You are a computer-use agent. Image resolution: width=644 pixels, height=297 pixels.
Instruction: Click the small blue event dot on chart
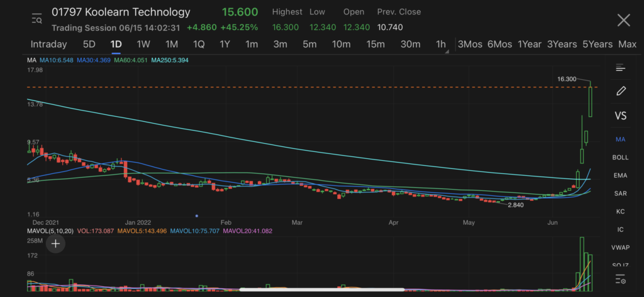tap(197, 216)
